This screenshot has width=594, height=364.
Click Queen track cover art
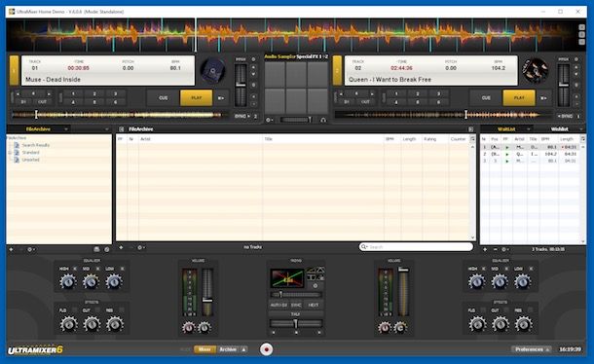(536, 71)
